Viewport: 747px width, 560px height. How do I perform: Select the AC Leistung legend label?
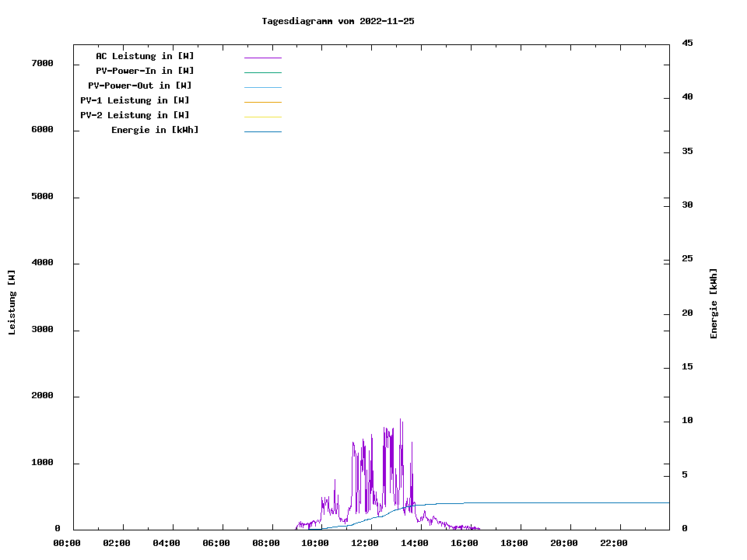(x=145, y=56)
